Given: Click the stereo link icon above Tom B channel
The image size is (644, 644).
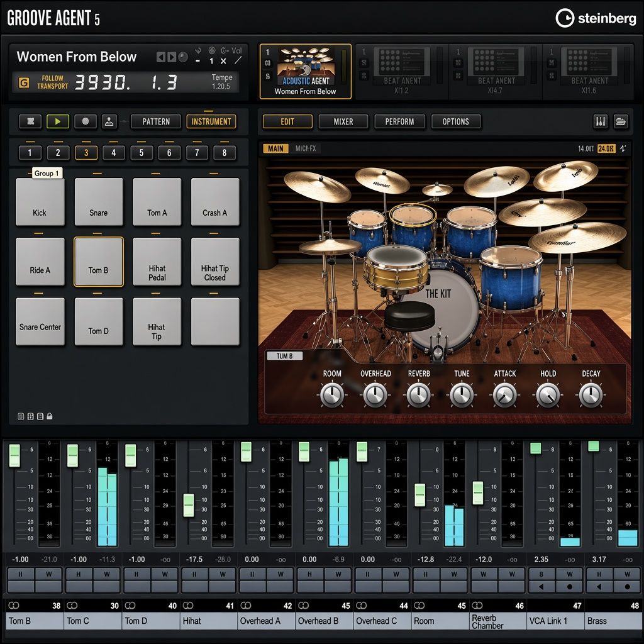Looking at the screenshot, I should 14,606.
